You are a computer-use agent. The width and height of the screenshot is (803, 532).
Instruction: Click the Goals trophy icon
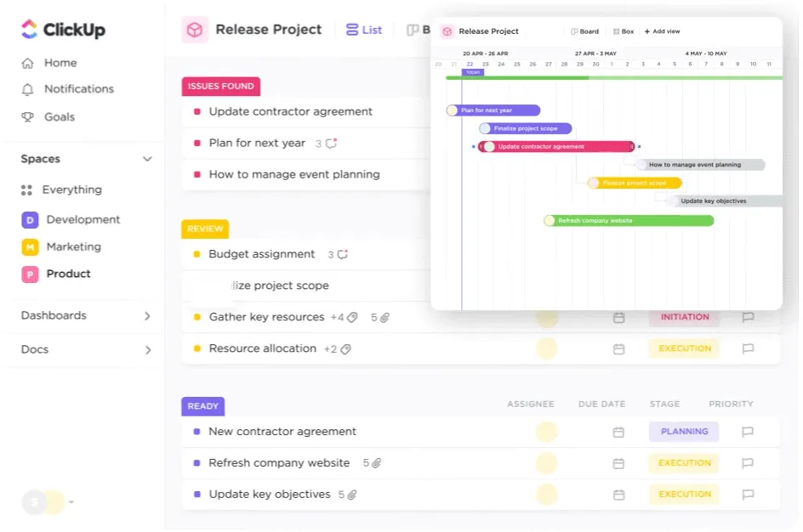coord(28,117)
